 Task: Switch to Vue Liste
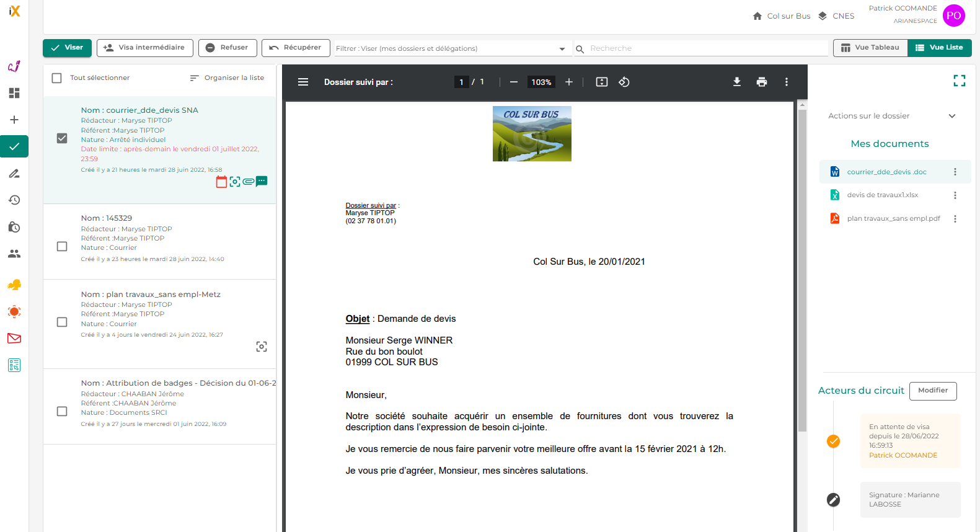[x=940, y=48]
